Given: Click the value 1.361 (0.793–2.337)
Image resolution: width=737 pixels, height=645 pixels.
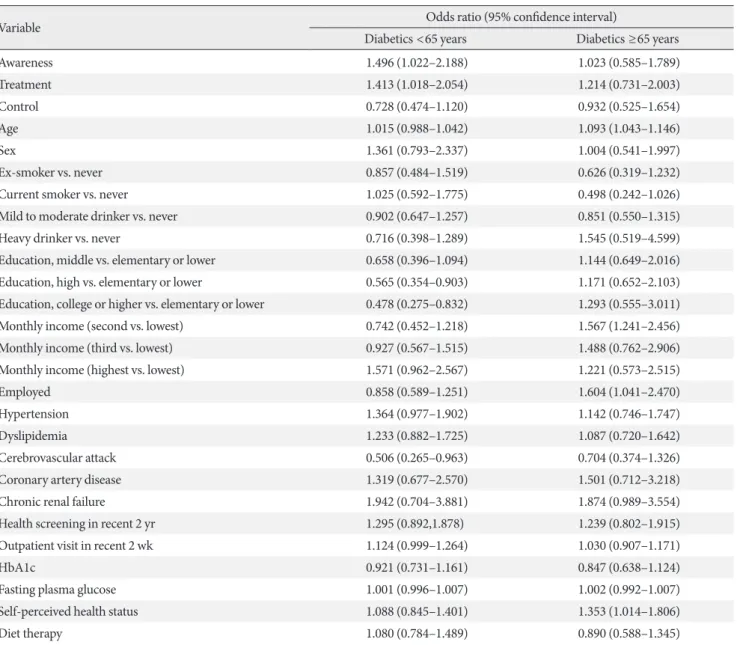Looking at the screenshot, I should 417,150.
